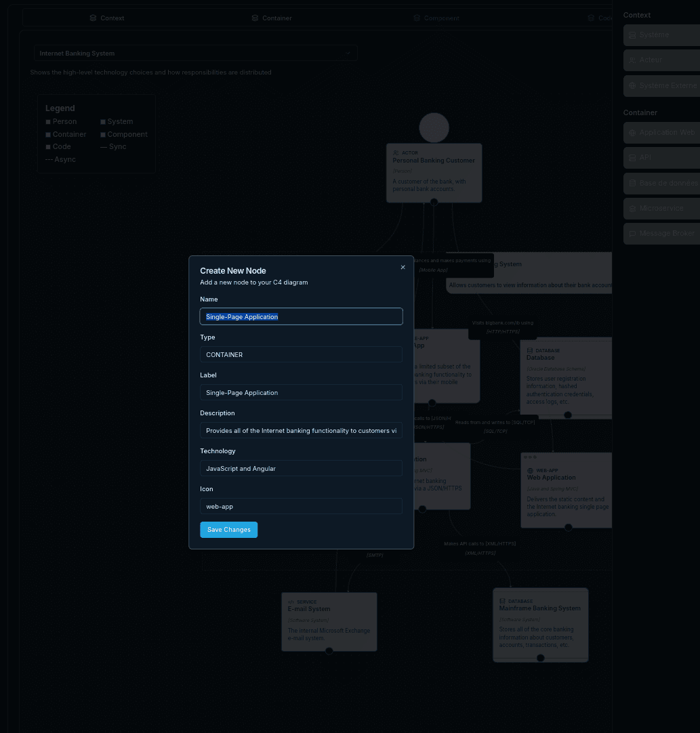
Task: Click the Context tab
Action: [107, 18]
